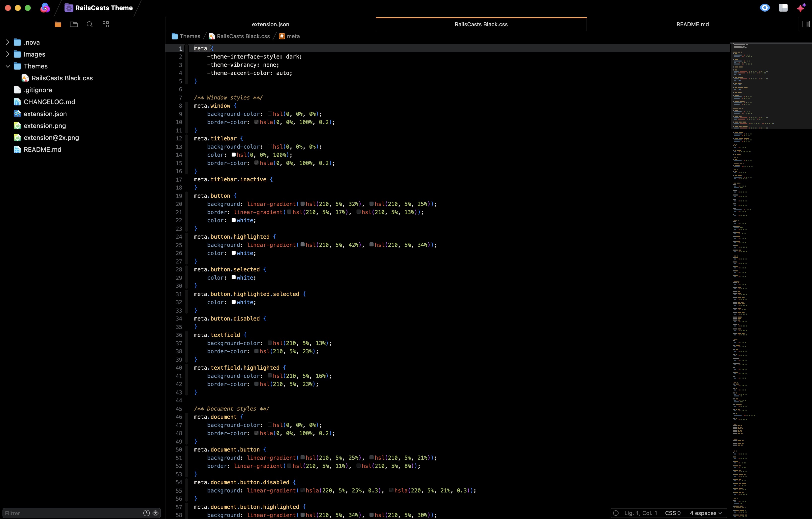Open the Files sidebar icon
The width and height of the screenshot is (812, 519).
click(x=58, y=24)
